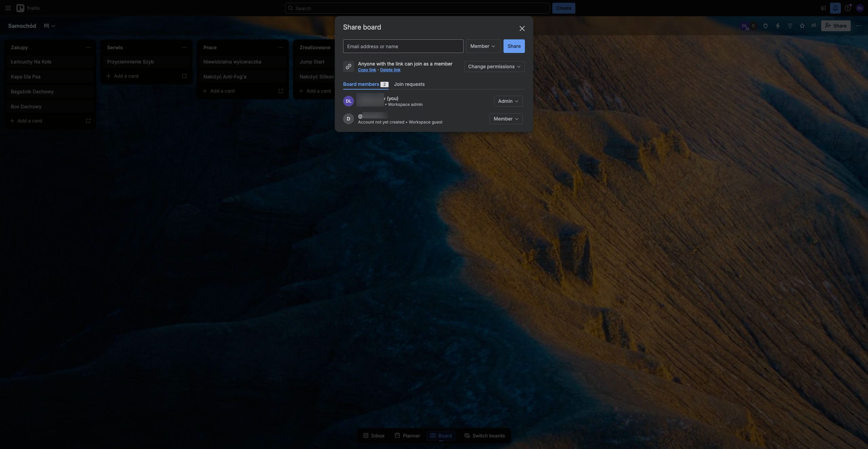Open Serwis list actions menu
The height and width of the screenshot is (449, 868).
(x=184, y=48)
